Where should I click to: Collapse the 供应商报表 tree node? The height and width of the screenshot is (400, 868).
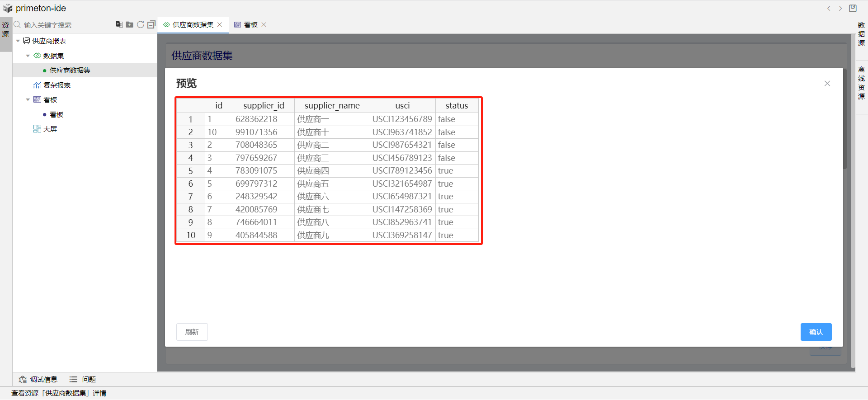[x=18, y=41]
